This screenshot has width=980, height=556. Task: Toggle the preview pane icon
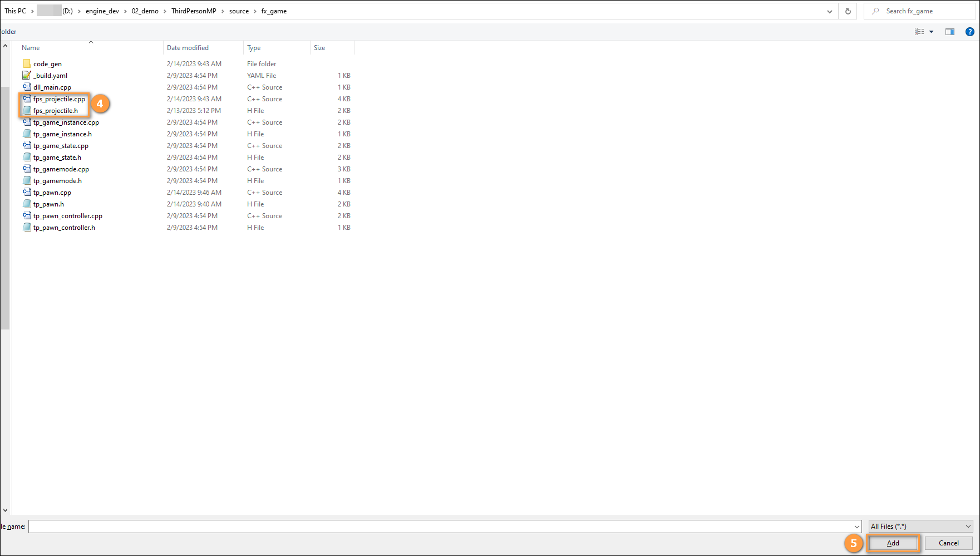(x=950, y=32)
